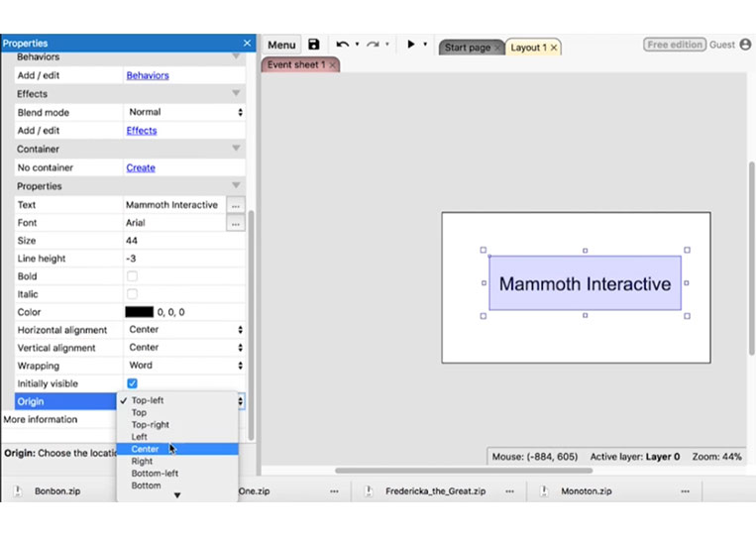This screenshot has width=756, height=536.
Task: Switch to the Layout 1 tab
Action: pyautogui.click(x=528, y=48)
